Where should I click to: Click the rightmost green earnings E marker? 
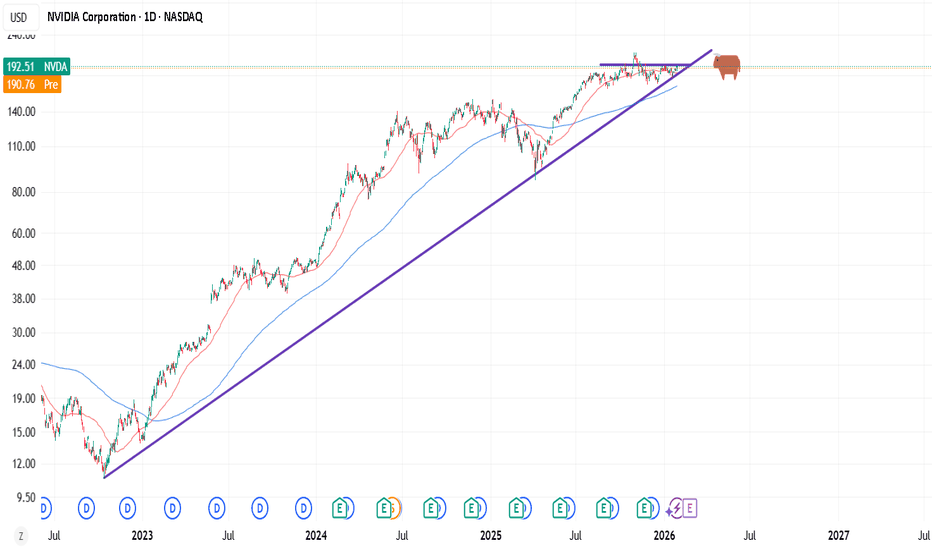646,508
